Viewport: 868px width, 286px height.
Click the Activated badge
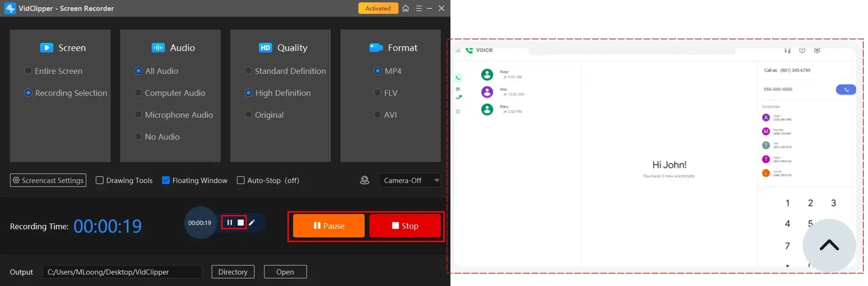pos(378,8)
